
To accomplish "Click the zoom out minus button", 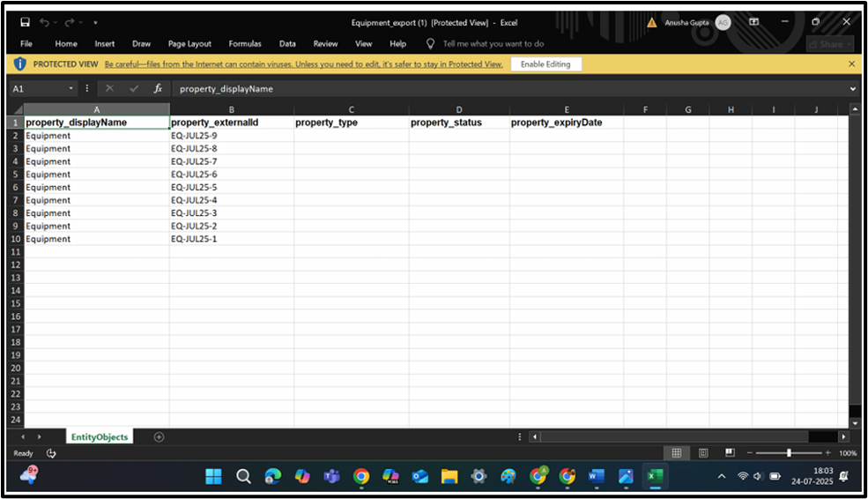I will tap(750, 453).
